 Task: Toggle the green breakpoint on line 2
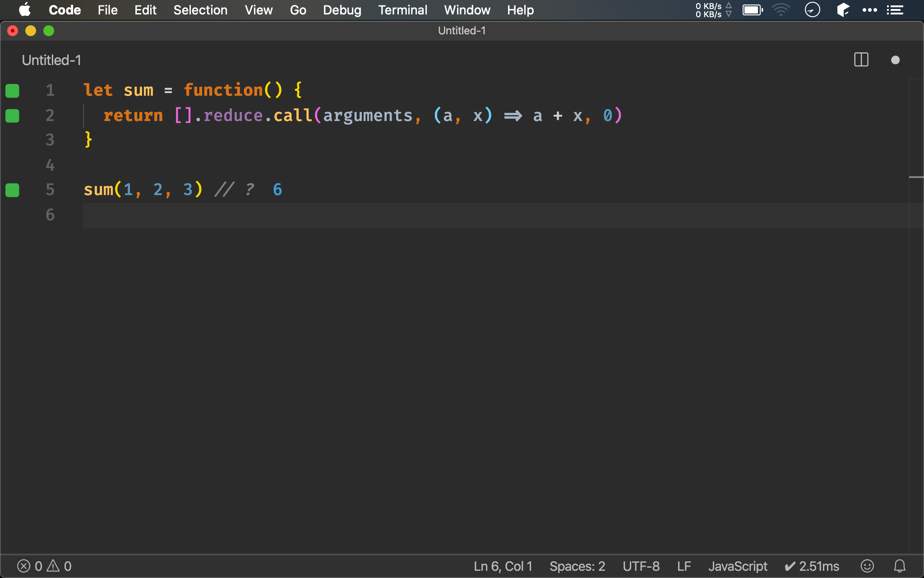click(x=12, y=115)
